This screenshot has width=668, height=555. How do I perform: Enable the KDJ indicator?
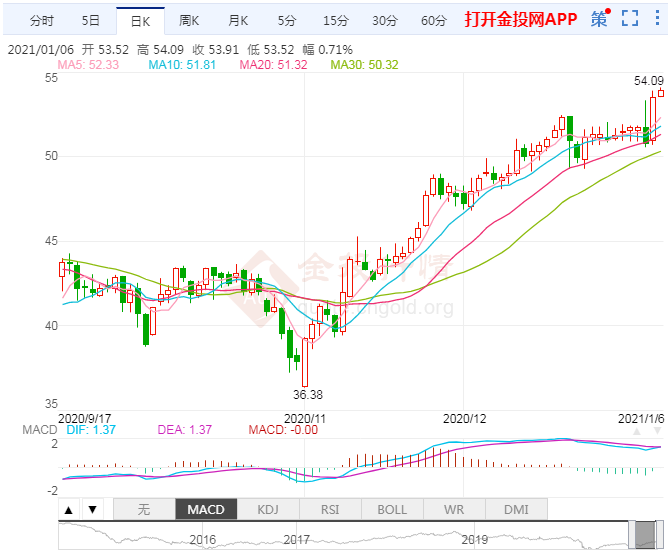tap(268, 509)
